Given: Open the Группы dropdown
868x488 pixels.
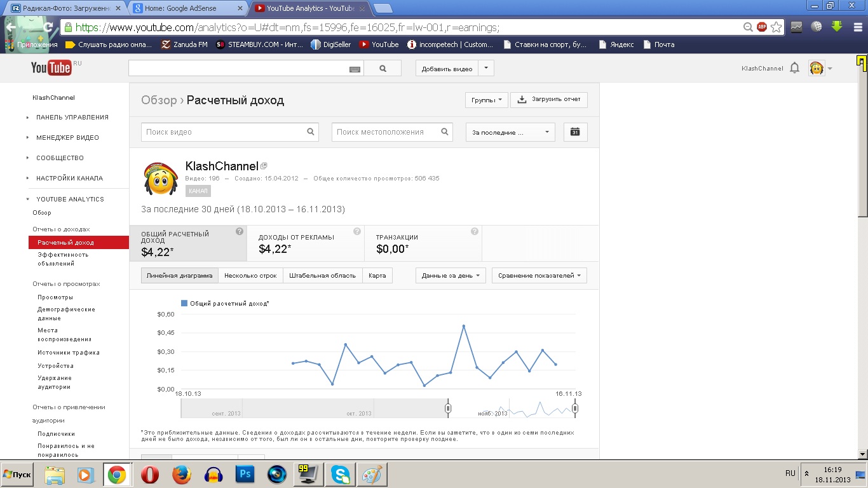Looking at the screenshot, I should tap(487, 100).
